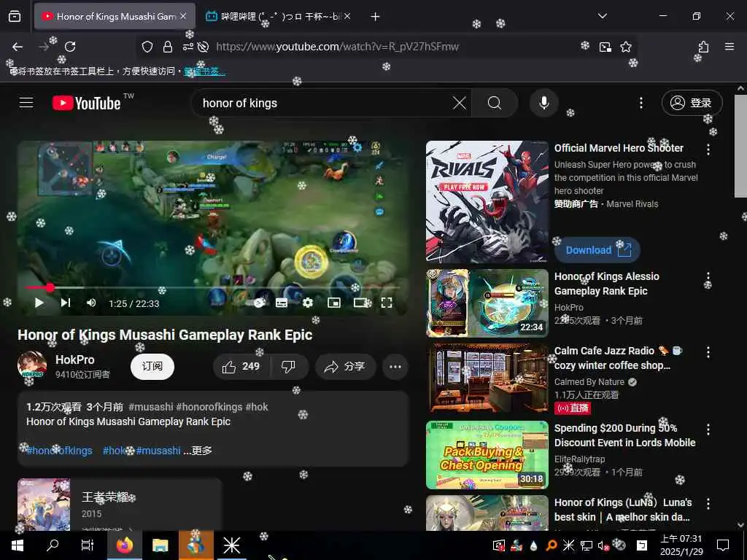
Task: Open options for Calm Cafe Jazz Radio
Action: (708, 352)
